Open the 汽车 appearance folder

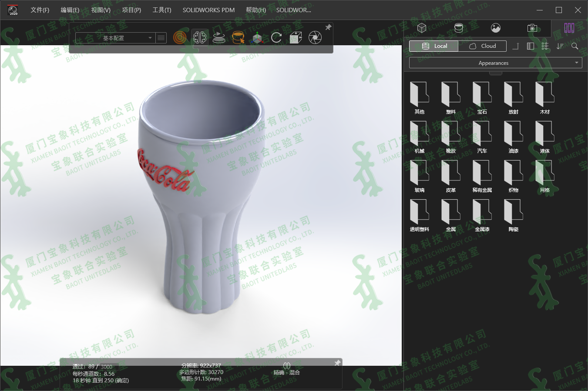click(x=482, y=137)
